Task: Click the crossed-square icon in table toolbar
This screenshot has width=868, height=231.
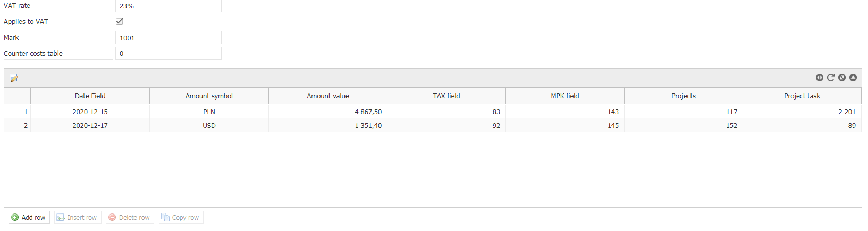Action: [842, 78]
